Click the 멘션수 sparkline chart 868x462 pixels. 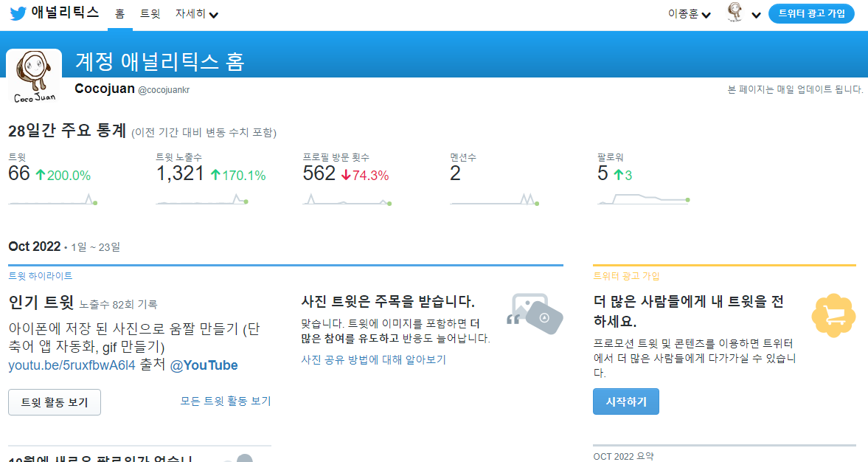(x=495, y=199)
